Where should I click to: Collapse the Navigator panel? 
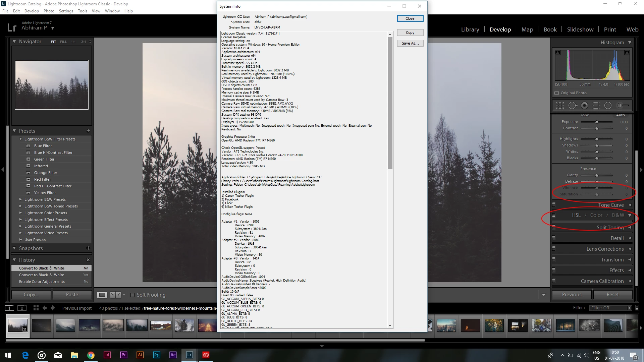coord(14,42)
